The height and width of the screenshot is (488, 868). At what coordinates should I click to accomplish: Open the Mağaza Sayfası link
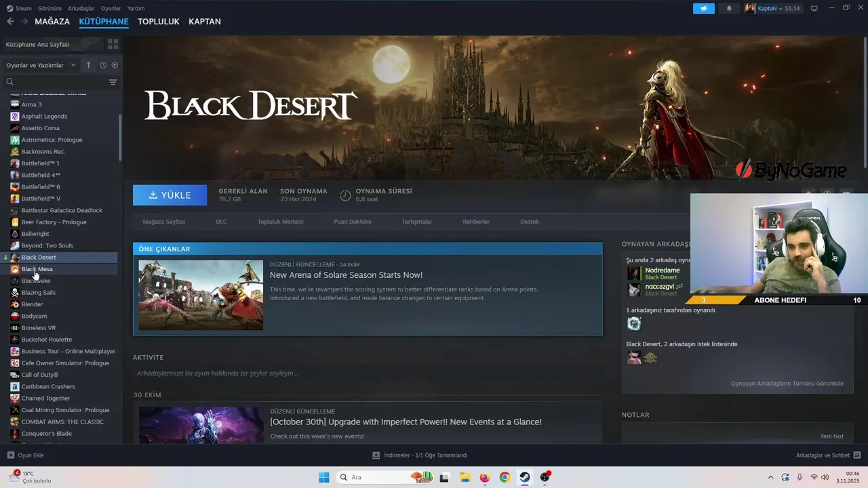point(163,222)
